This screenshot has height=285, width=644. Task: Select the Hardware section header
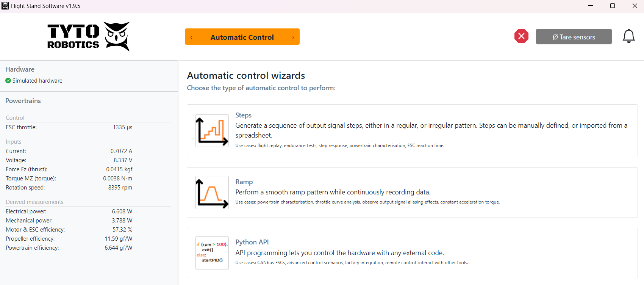click(x=20, y=69)
